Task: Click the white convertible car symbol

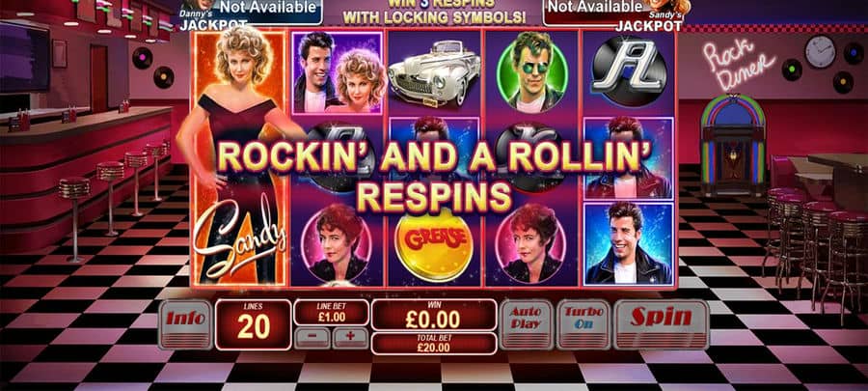Action: (433, 72)
